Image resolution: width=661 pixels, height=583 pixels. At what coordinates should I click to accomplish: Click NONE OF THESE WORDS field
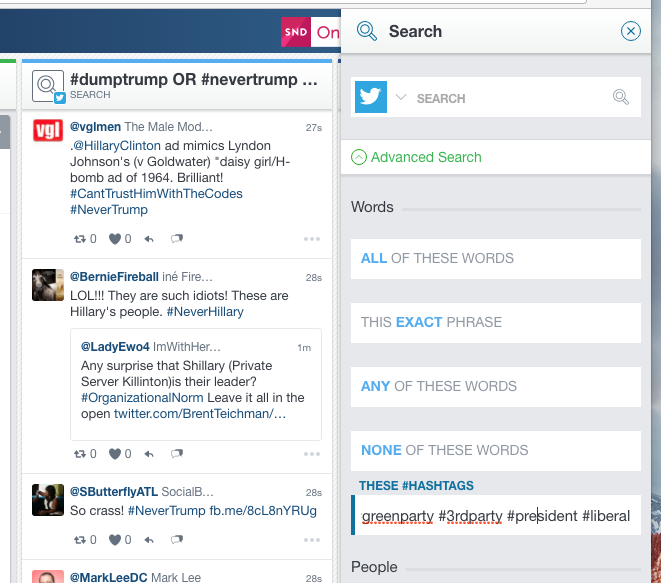(496, 451)
